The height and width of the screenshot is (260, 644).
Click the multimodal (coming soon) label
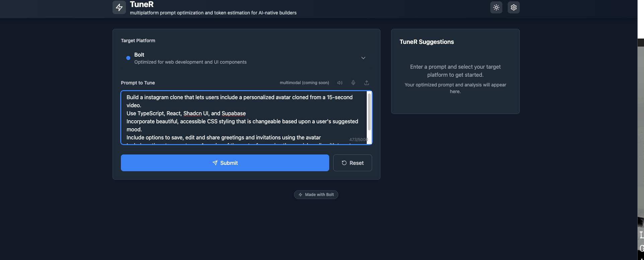[304, 82]
